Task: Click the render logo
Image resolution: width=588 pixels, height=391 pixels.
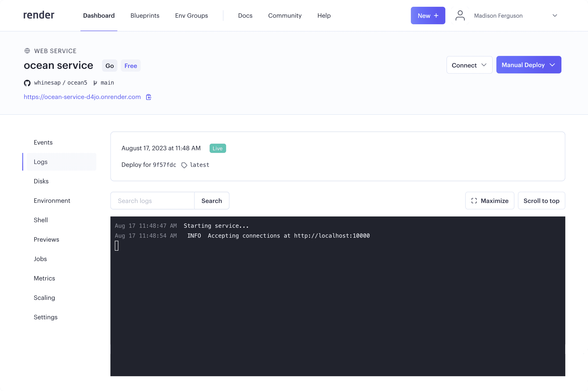Action: tap(39, 15)
